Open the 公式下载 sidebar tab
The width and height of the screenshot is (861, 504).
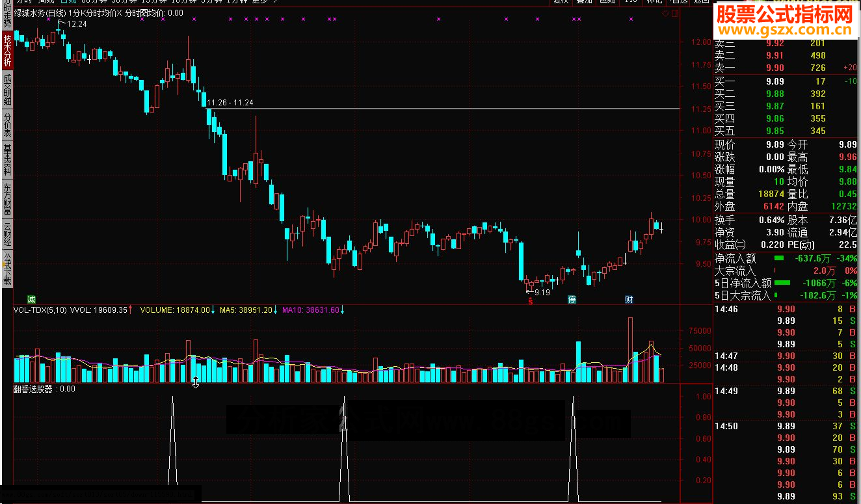click(x=7, y=269)
